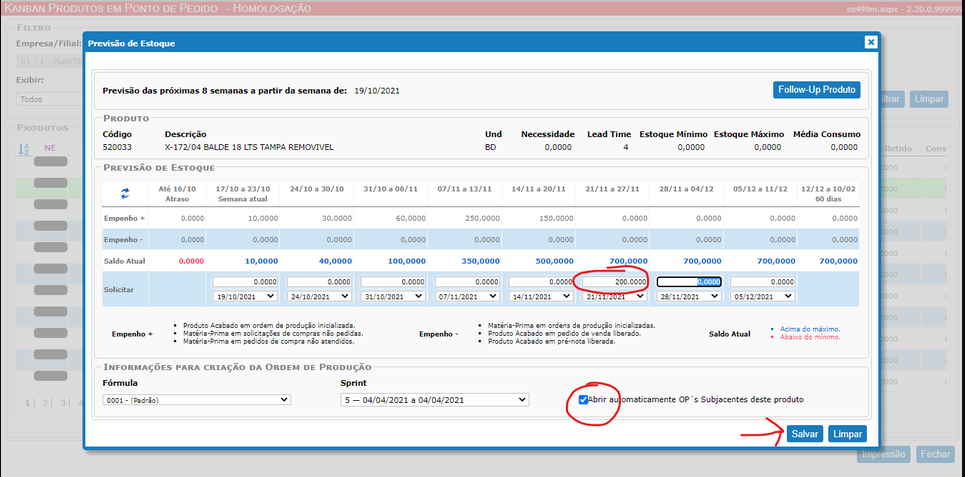Image resolution: width=965 pixels, height=477 pixels.
Task: Click the 17/10 a 23/10 Semana atual header
Action: pyautogui.click(x=242, y=194)
